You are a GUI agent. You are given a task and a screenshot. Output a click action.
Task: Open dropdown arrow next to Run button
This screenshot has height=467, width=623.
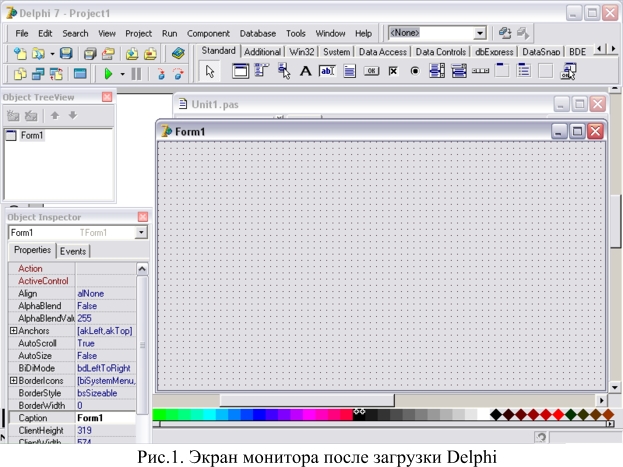click(x=122, y=74)
